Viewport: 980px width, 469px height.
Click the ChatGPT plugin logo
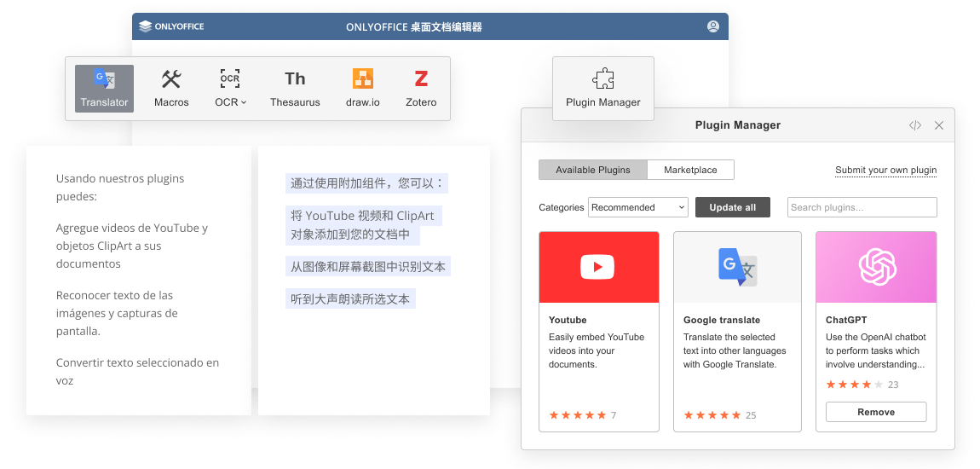(876, 267)
